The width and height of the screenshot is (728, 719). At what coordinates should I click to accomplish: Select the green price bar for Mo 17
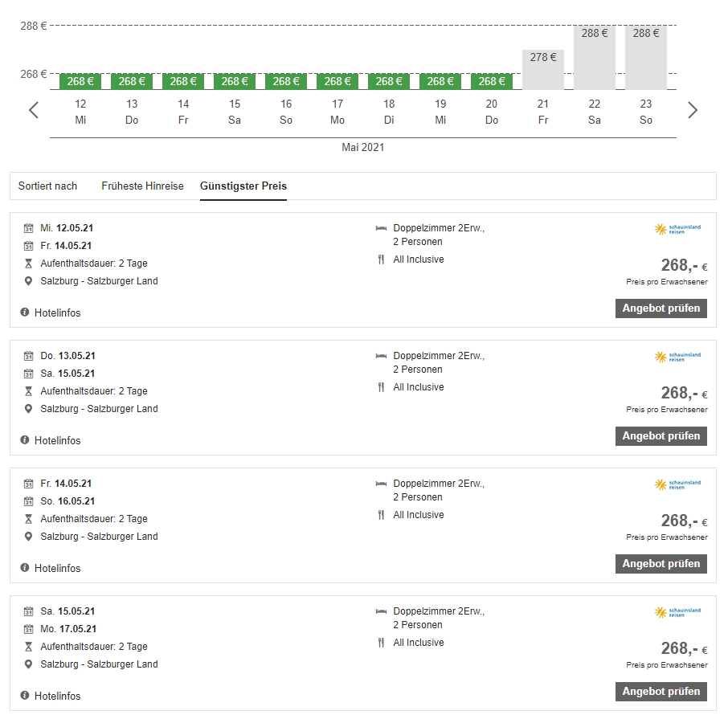click(x=337, y=81)
